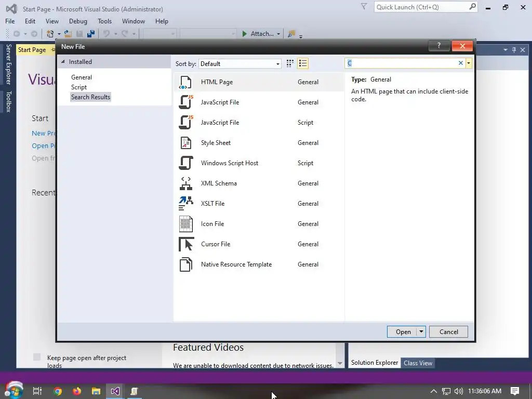Choose the Windows Script Host icon
The image size is (532, 399).
click(x=185, y=163)
